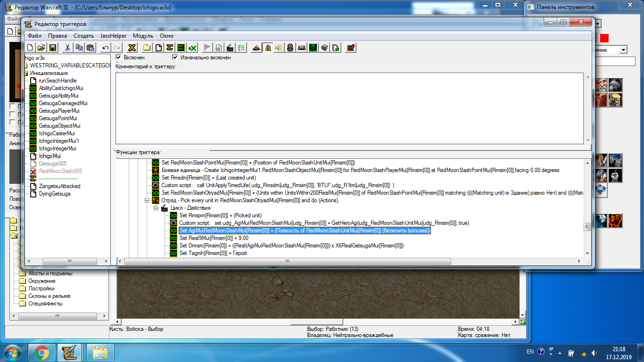This screenshot has width=644, height=362.
Task: Open the Object Manager crate icon
Action: pyautogui.click(x=324, y=48)
